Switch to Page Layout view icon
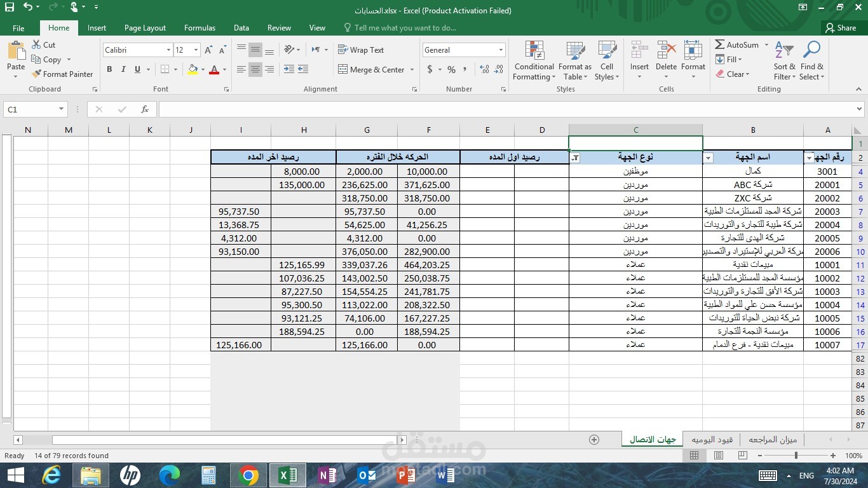Image resolution: width=868 pixels, height=488 pixels. point(719,456)
